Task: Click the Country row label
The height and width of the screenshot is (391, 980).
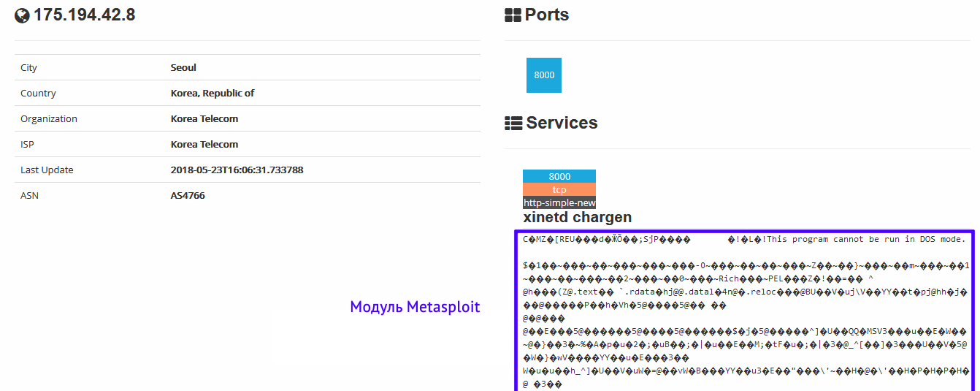Action: point(38,93)
